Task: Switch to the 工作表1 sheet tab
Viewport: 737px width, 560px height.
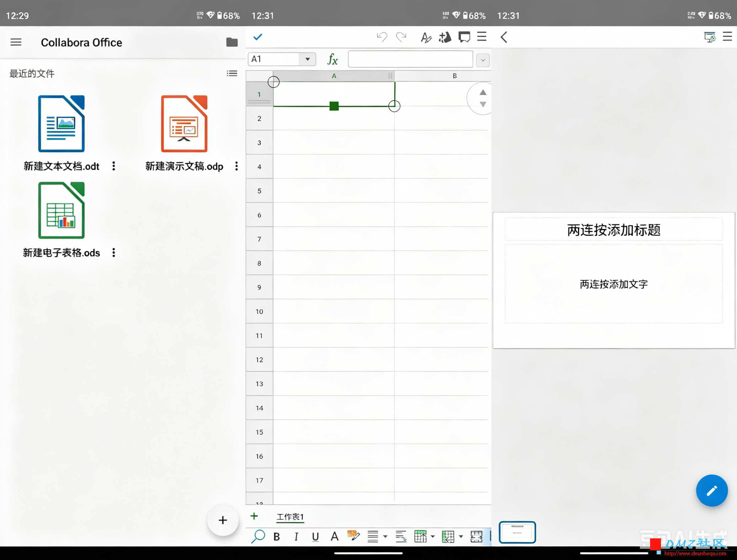Action: [290, 517]
